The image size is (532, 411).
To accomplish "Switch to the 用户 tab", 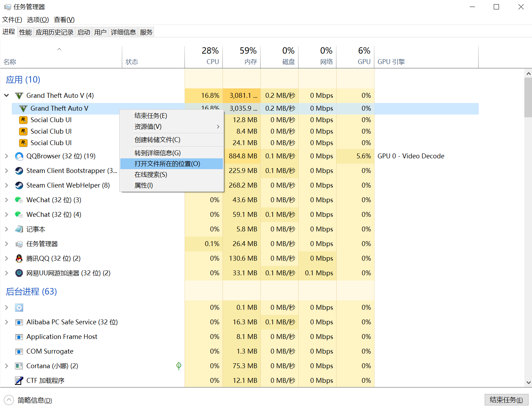I will coord(100,32).
